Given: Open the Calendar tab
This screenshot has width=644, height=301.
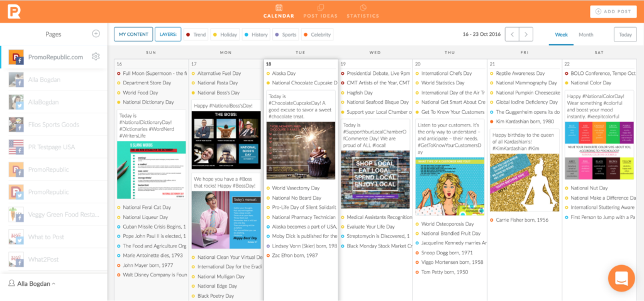Looking at the screenshot, I should pyautogui.click(x=279, y=11).
